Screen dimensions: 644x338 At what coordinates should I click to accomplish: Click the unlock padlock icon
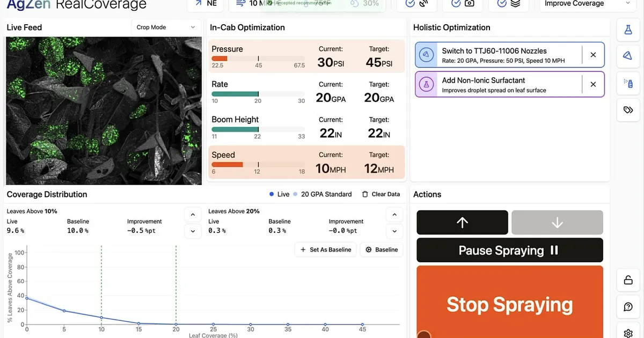point(627,280)
